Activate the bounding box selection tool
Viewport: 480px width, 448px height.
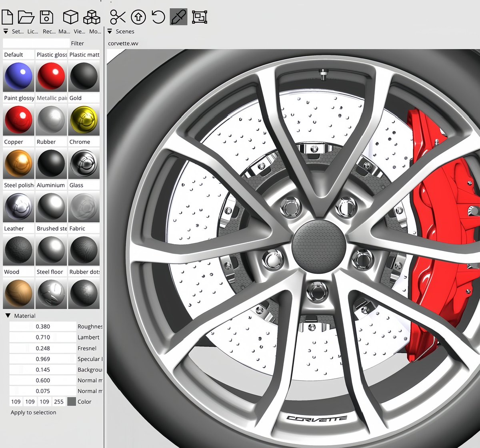[200, 17]
